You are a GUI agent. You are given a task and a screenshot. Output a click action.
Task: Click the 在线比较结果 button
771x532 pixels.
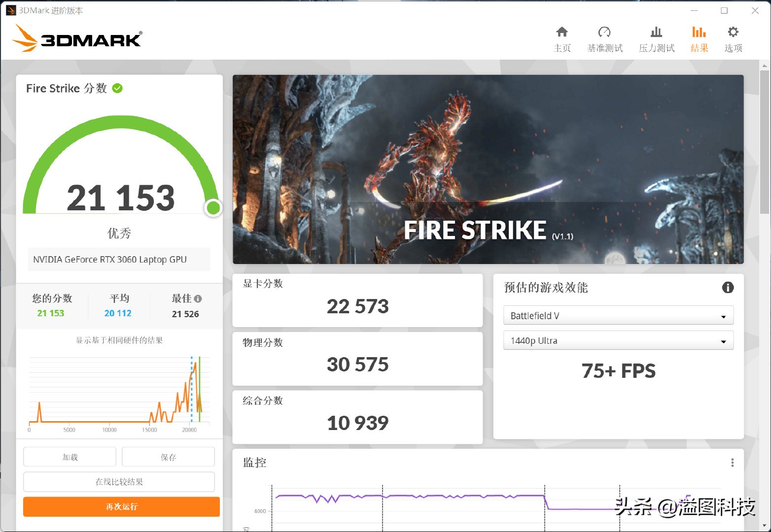coord(119,482)
